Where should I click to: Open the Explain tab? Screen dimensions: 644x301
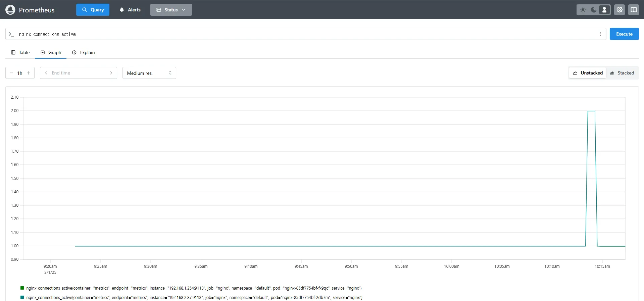84,52
